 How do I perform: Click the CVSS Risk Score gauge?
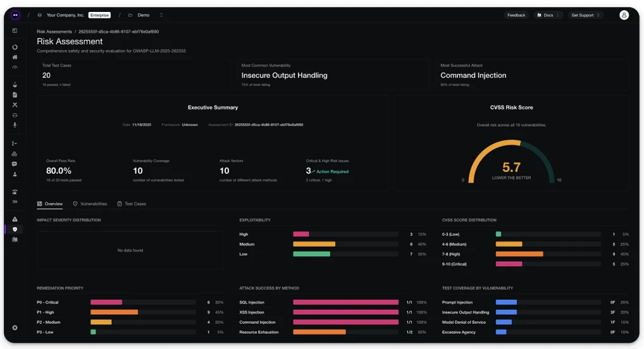coord(511,161)
